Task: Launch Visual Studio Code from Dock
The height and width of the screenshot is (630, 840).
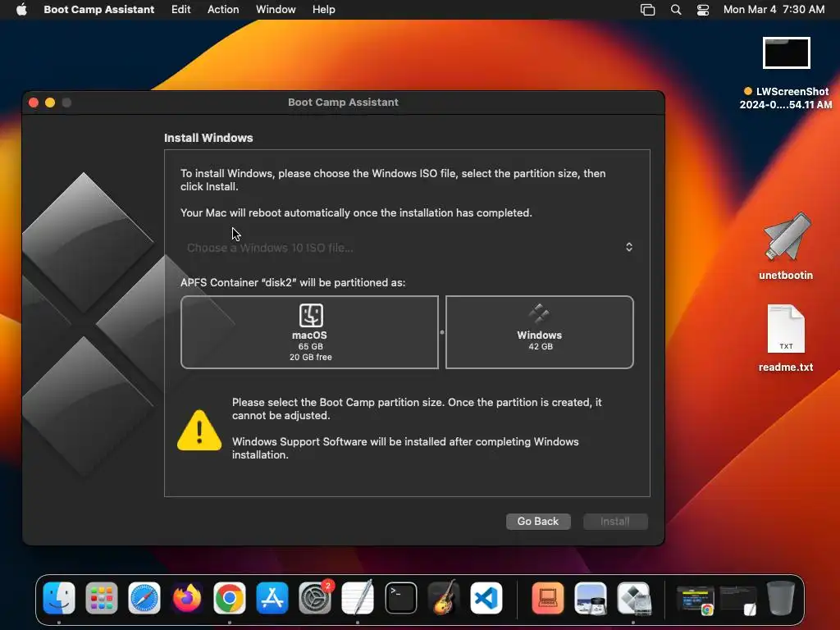Action: pos(486,598)
